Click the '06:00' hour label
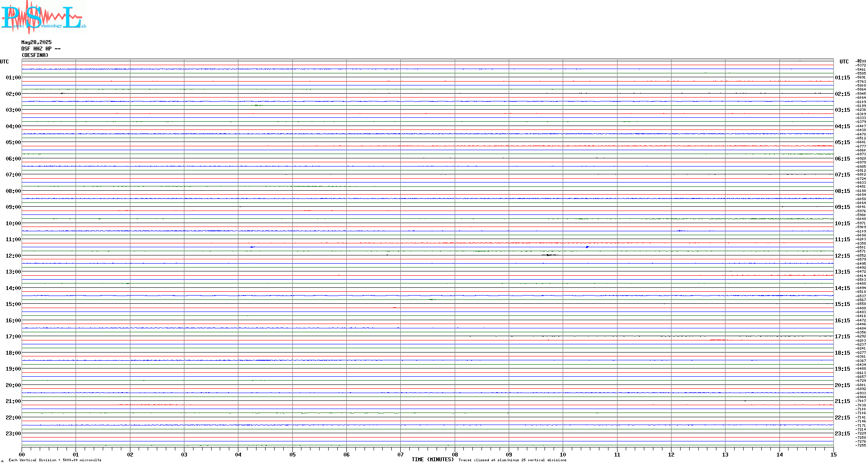The height and width of the screenshot is (466, 868). click(x=13, y=159)
